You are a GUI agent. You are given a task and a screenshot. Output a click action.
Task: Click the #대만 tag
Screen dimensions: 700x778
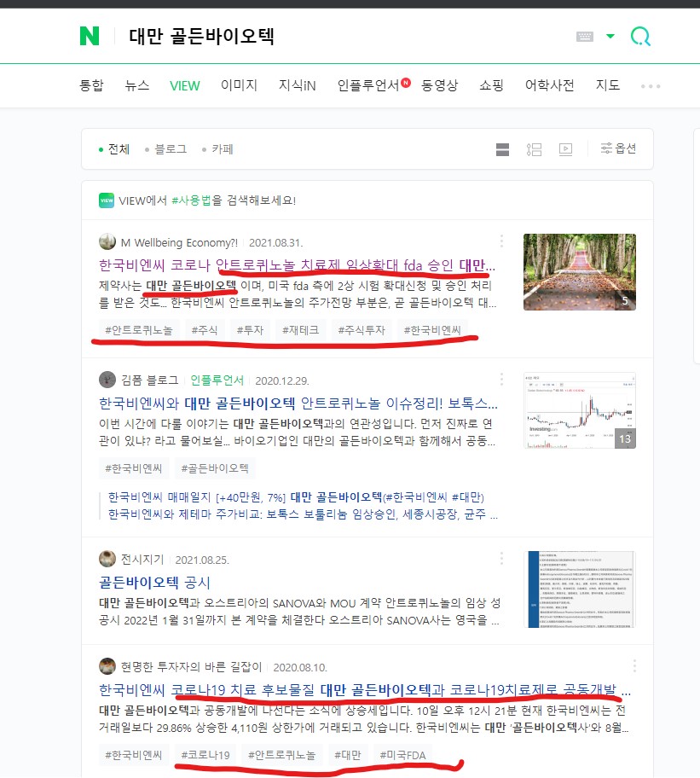point(348,755)
